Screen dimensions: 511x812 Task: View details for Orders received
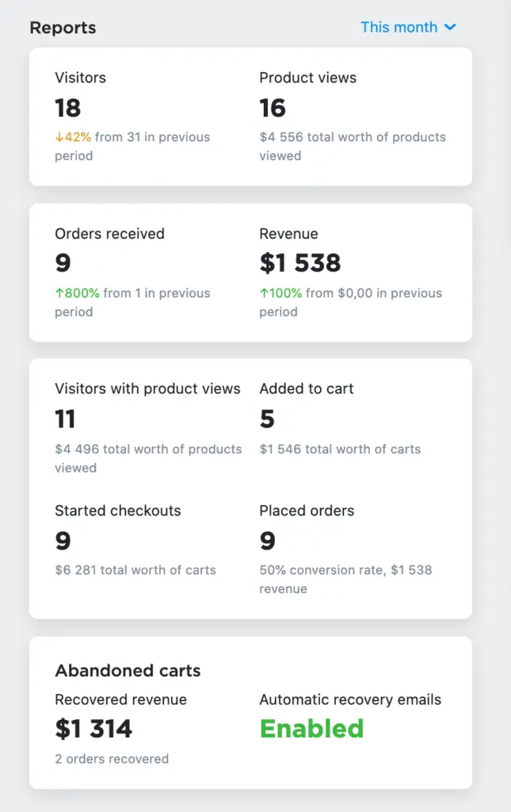point(109,234)
